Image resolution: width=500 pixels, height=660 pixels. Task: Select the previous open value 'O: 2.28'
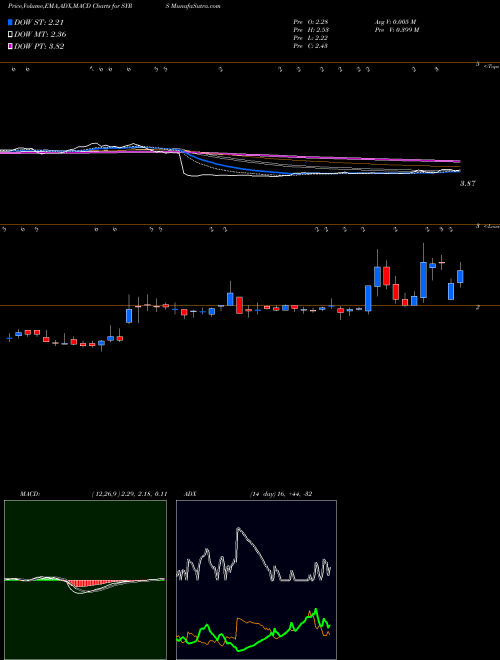click(319, 21)
